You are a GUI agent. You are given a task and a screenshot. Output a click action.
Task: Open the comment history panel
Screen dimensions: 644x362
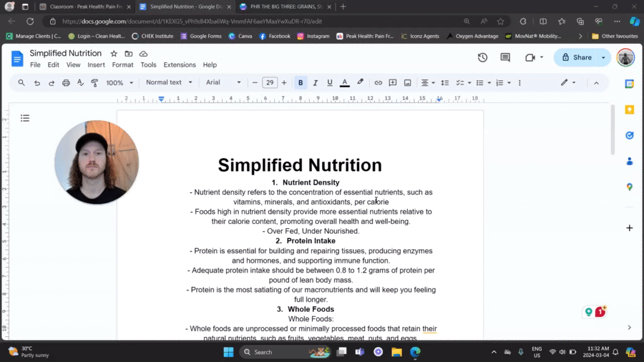504,57
